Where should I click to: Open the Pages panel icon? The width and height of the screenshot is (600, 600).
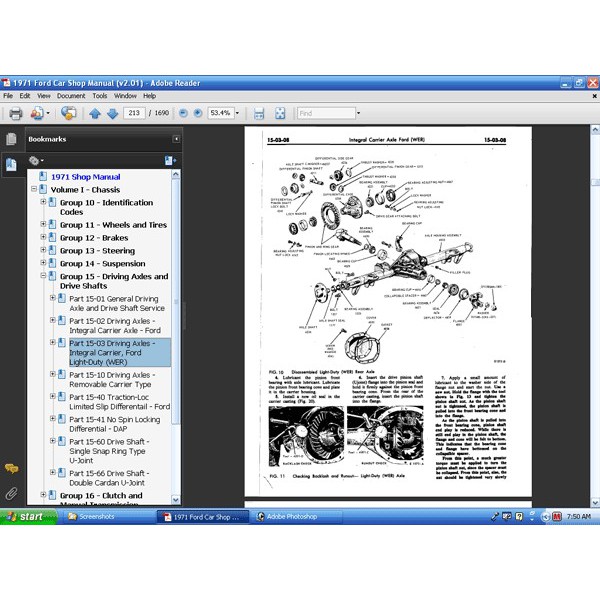[x=11, y=139]
